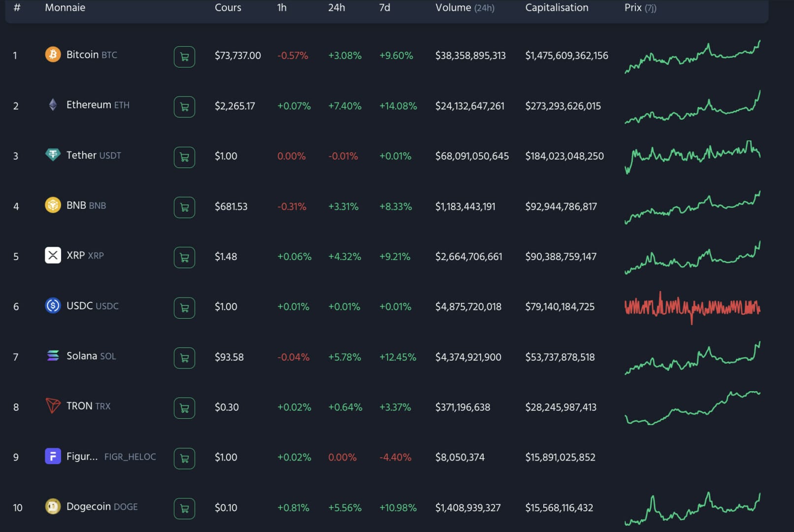Click the orange Bitcoin logo icon
This screenshot has width=794, height=532.
53,54
